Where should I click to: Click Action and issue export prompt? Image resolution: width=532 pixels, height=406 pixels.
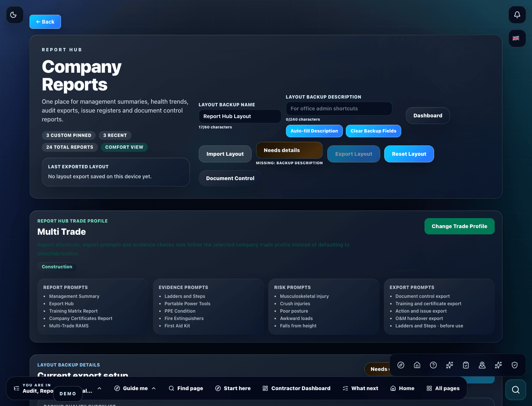[x=421, y=311]
